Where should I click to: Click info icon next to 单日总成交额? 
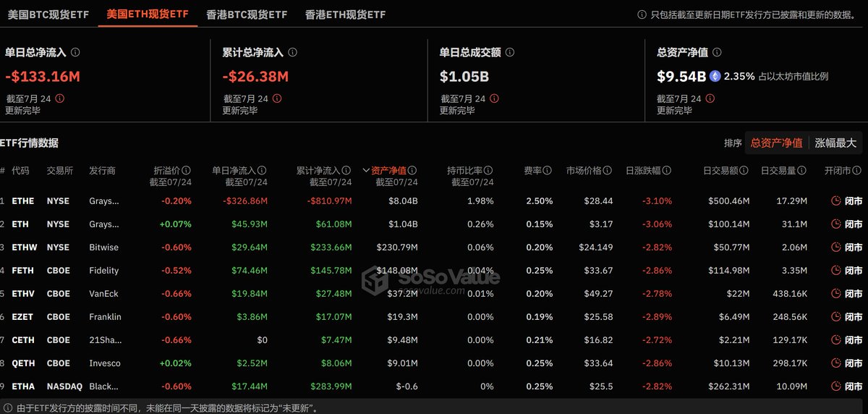pos(510,53)
